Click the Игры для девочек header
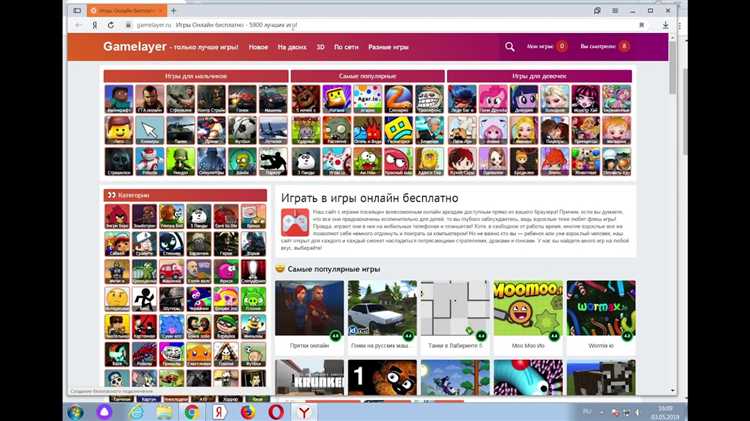The image size is (750, 421). (539, 76)
